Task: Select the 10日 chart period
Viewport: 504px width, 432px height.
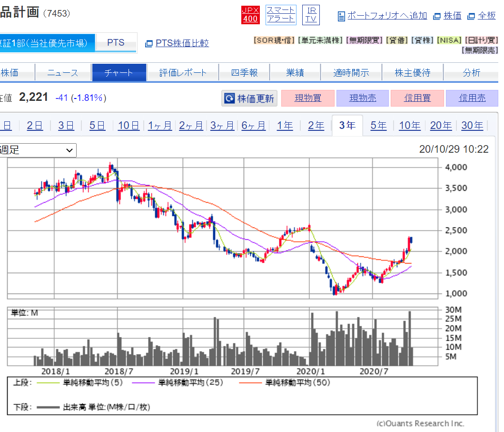Action: (128, 125)
